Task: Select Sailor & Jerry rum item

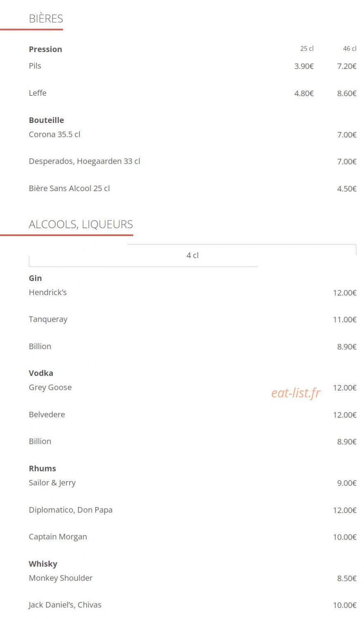Action: click(x=52, y=483)
